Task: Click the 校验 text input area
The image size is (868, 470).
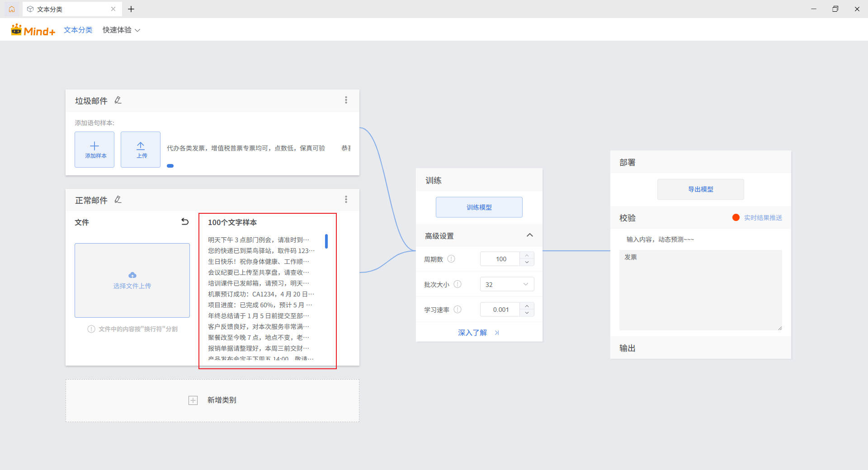Action: pyautogui.click(x=701, y=290)
